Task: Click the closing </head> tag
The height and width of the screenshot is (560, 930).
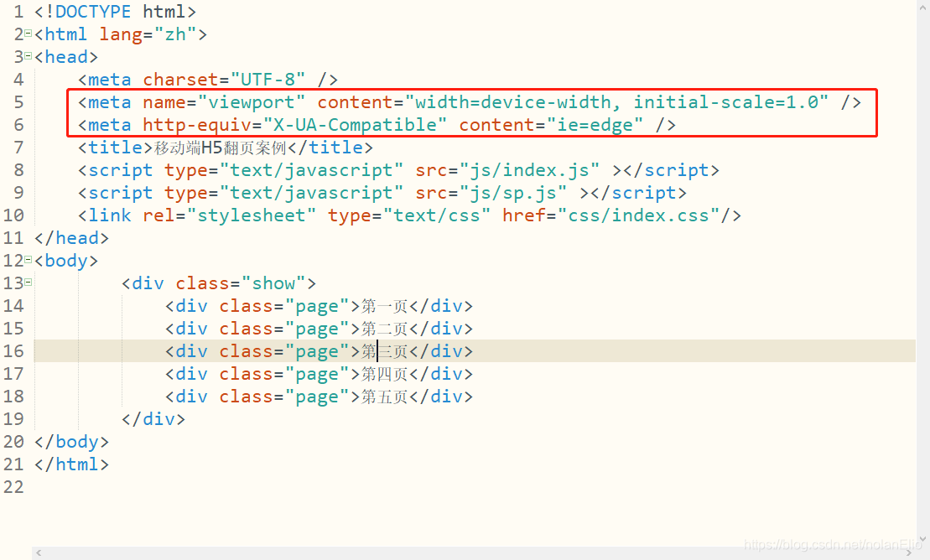Action: coord(72,238)
